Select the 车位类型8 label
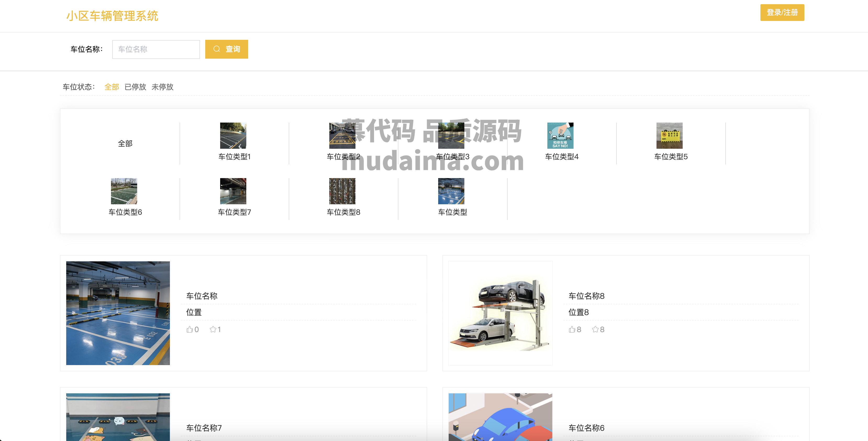The image size is (868, 441). tap(343, 212)
